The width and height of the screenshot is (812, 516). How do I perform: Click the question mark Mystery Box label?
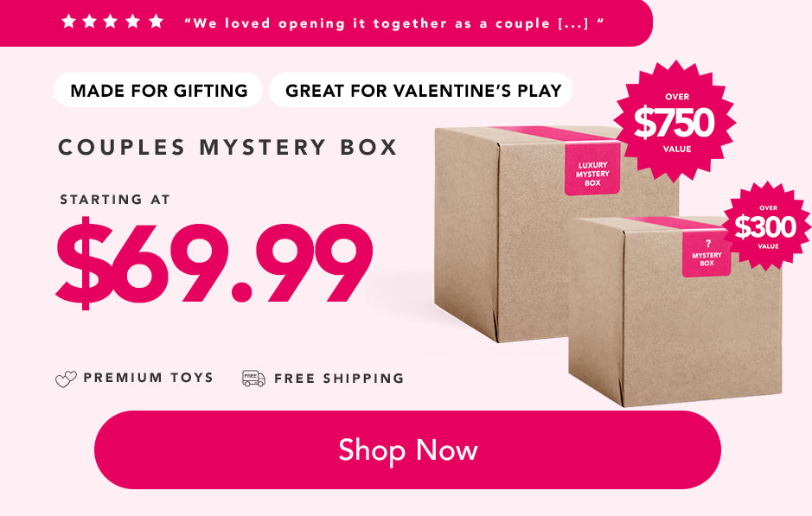[707, 254]
